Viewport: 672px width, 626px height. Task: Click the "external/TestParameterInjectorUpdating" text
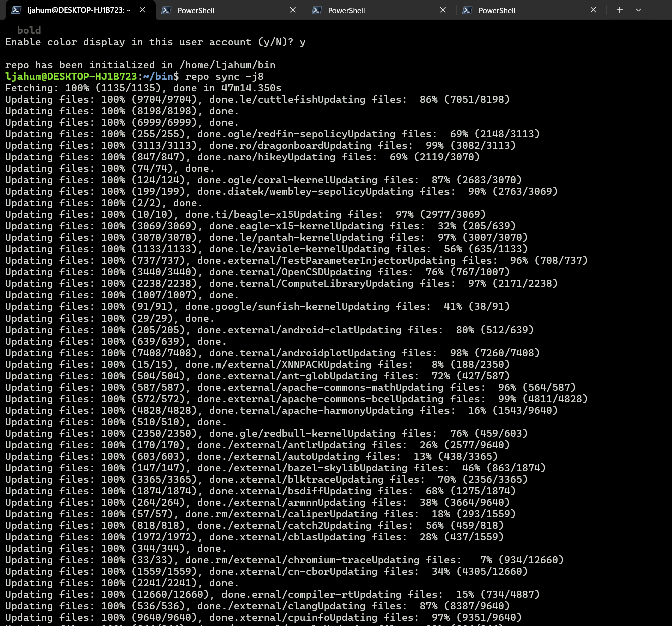click(x=341, y=260)
